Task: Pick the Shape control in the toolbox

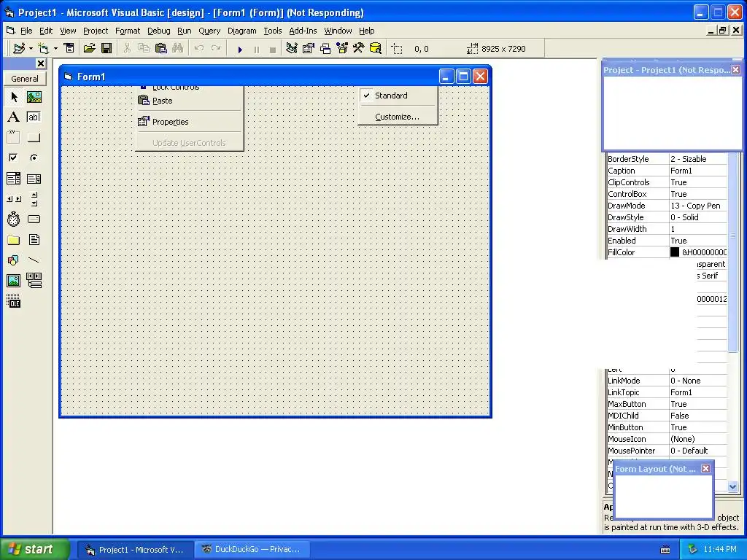Action: (14, 260)
